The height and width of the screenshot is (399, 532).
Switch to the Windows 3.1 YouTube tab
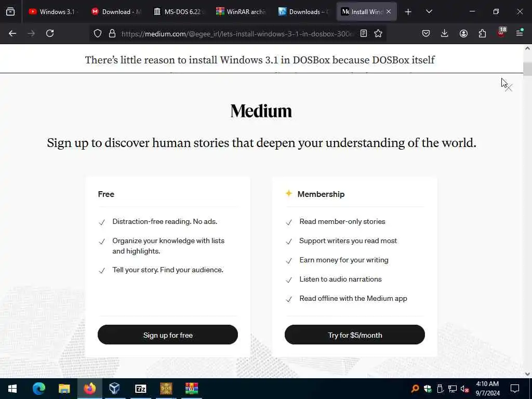[x=54, y=11]
